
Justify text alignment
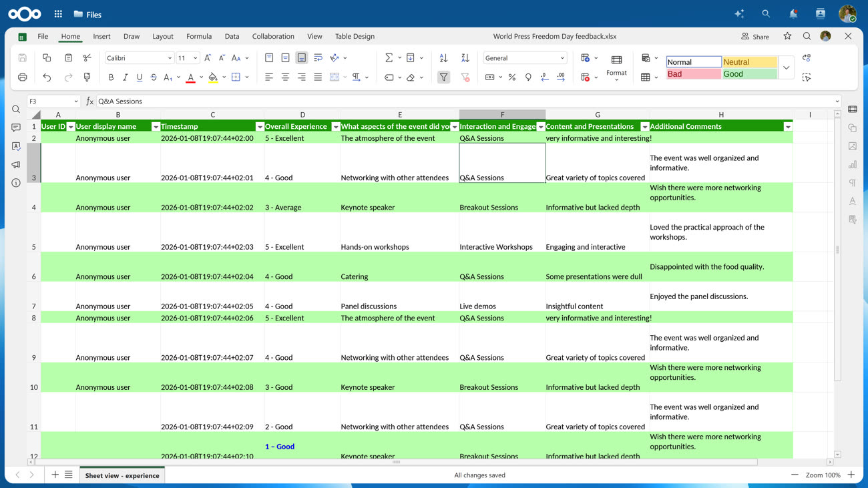(318, 77)
